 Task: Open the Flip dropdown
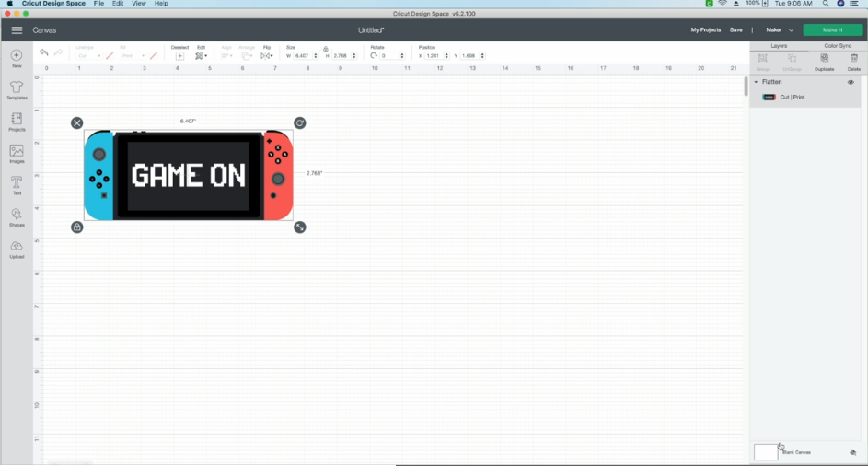coord(267,56)
